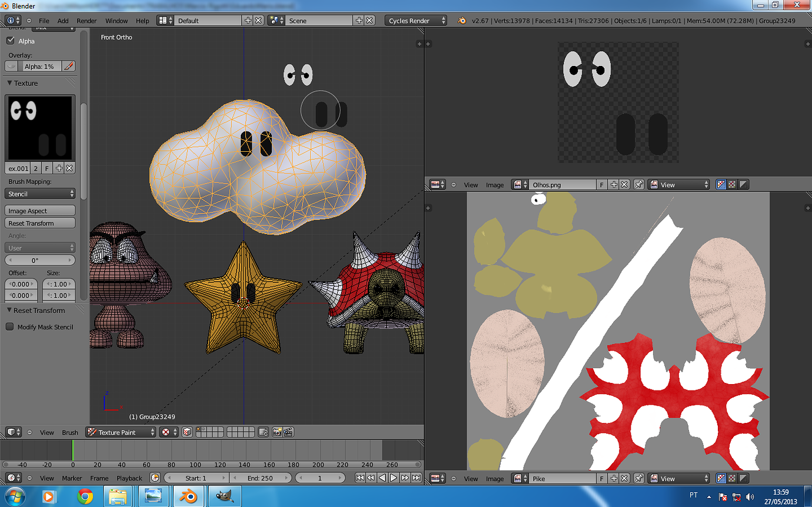
Task: Add a new screen layout next to Default
Action: point(248,20)
